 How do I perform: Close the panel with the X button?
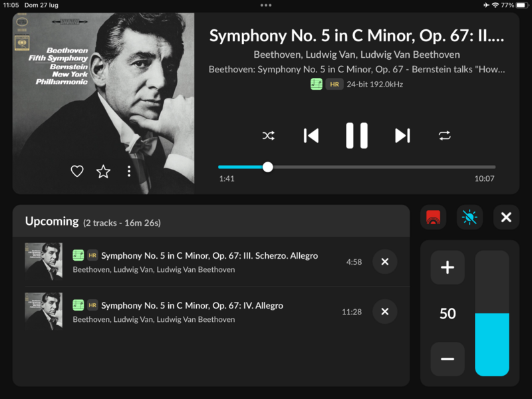[x=506, y=217]
